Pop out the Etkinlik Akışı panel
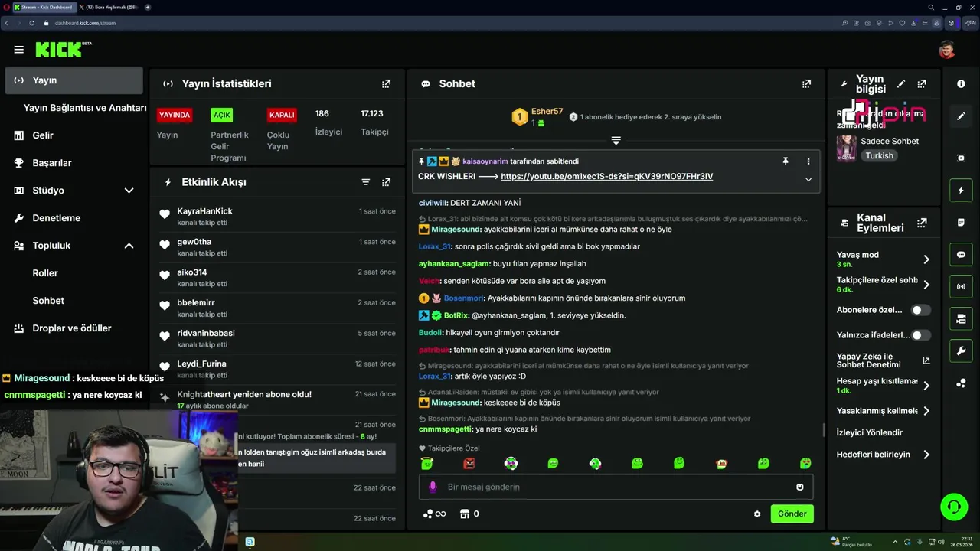Screen dimensions: 980x551 386,182
